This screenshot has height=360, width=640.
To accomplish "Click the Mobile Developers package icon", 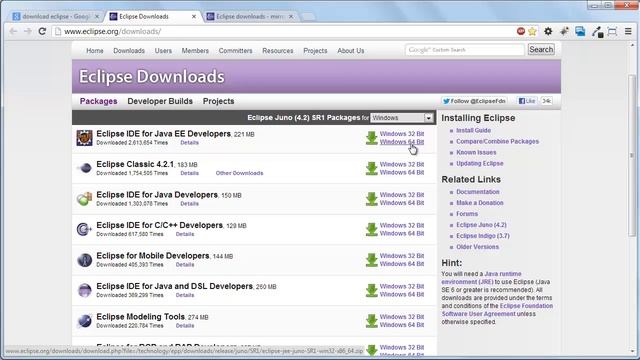I will click(x=84, y=260).
